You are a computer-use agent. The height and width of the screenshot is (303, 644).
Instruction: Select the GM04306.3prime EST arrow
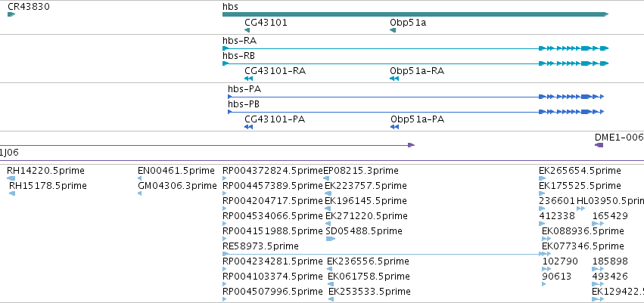coord(140,193)
